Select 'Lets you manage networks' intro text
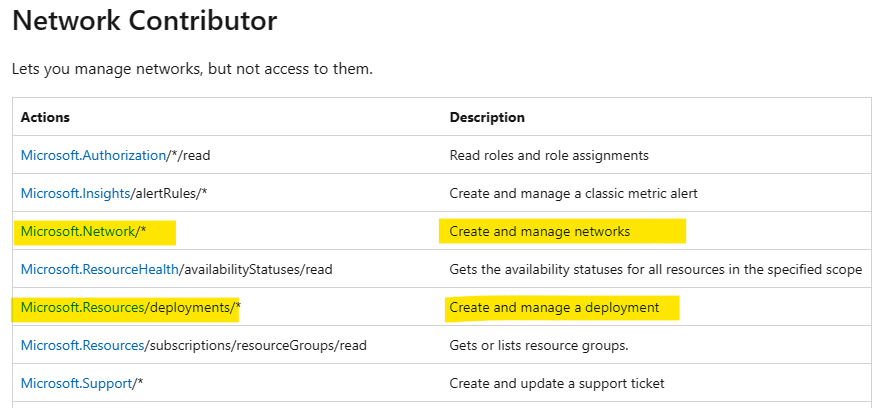The width and height of the screenshot is (880, 408). [x=192, y=70]
